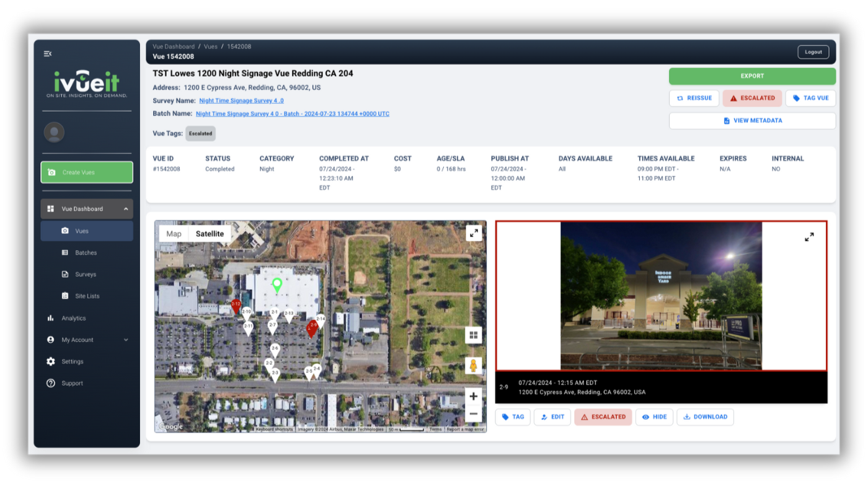Click the night storefront photo
This screenshot has height=488, width=868.
[x=661, y=296]
